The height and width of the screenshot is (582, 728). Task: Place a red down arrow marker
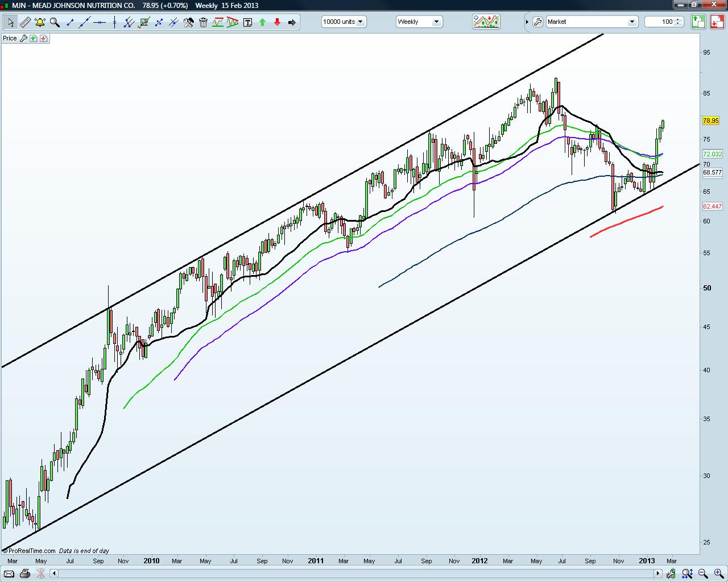[277, 22]
